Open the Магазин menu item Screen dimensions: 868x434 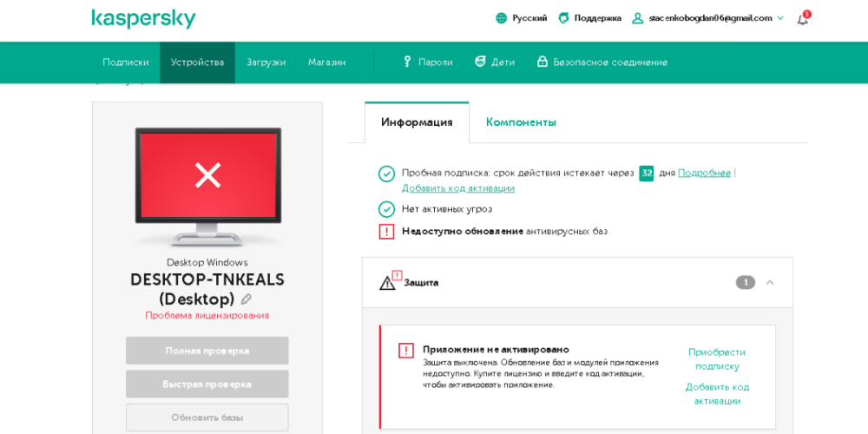tap(327, 62)
